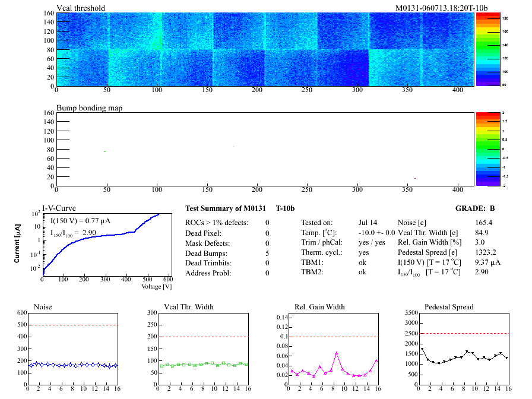532x399 pixels.
Task: Click the module ID label M0131-060713.18:20T-10b
Action: point(441,8)
